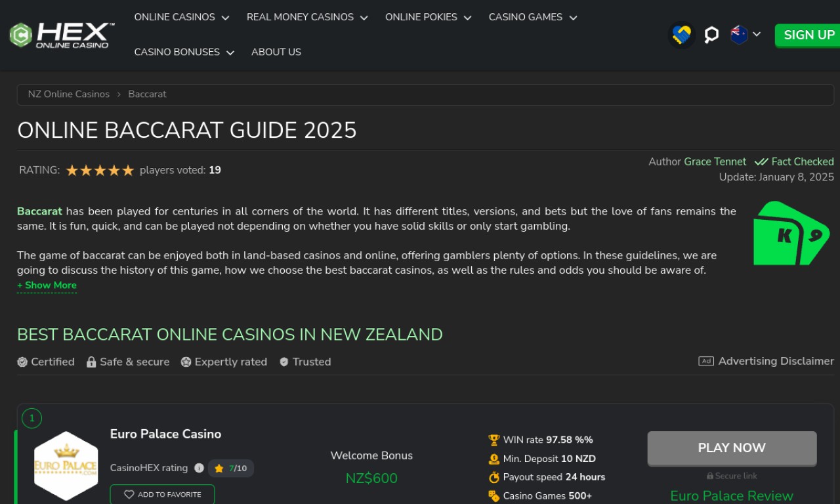Image resolution: width=840 pixels, height=504 pixels.
Task: Click the chat bubble icon in header
Action: (711, 35)
